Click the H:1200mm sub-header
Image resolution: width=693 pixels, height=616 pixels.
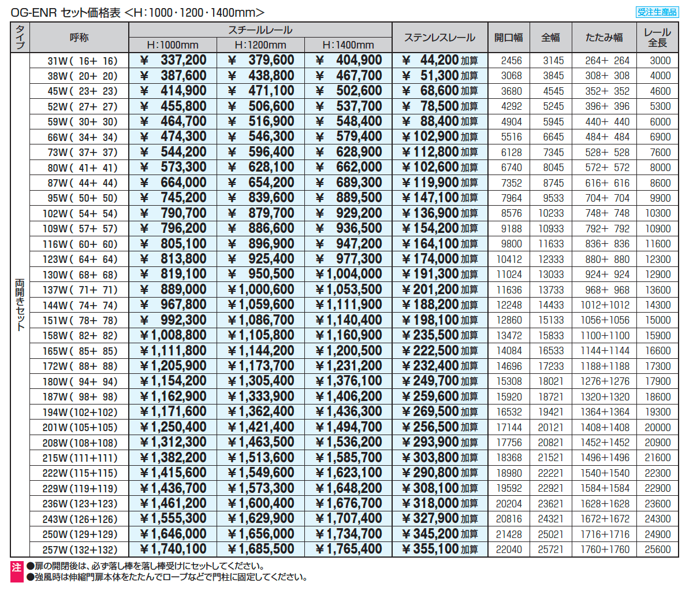point(260,45)
